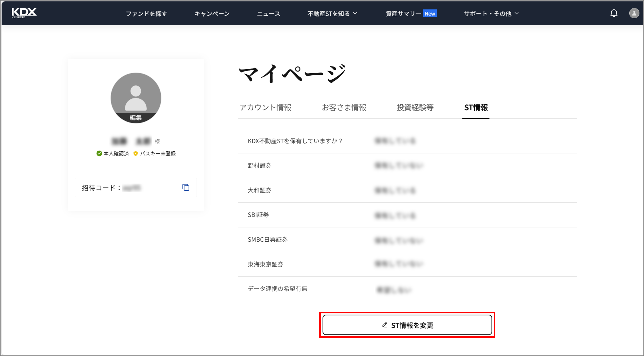The width and height of the screenshot is (644, 356).
Task: Click the 本人確認済 green check icon
Action: click(99, 153)
